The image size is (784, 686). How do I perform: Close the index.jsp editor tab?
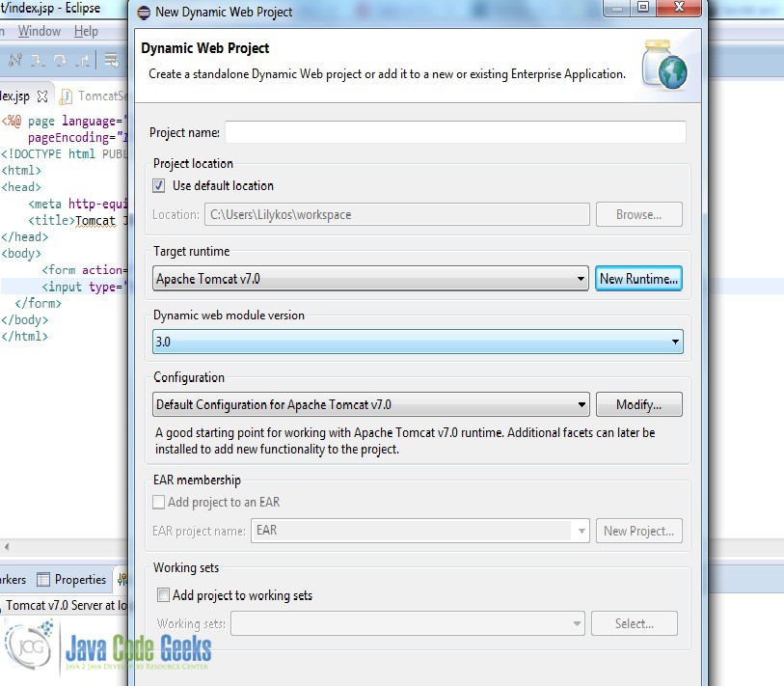43,96
